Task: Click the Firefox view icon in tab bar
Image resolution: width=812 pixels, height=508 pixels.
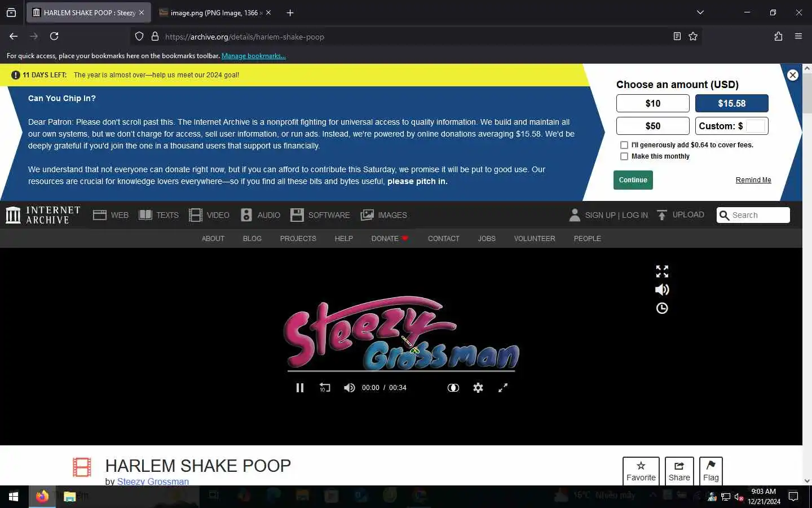Action: click(11, 12)
